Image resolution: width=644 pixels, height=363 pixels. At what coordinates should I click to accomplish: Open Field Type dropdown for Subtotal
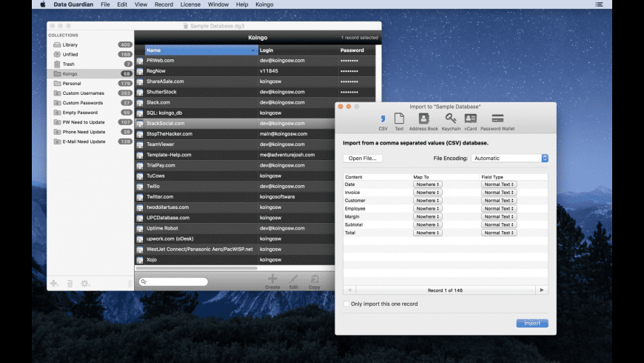[499, 225]
